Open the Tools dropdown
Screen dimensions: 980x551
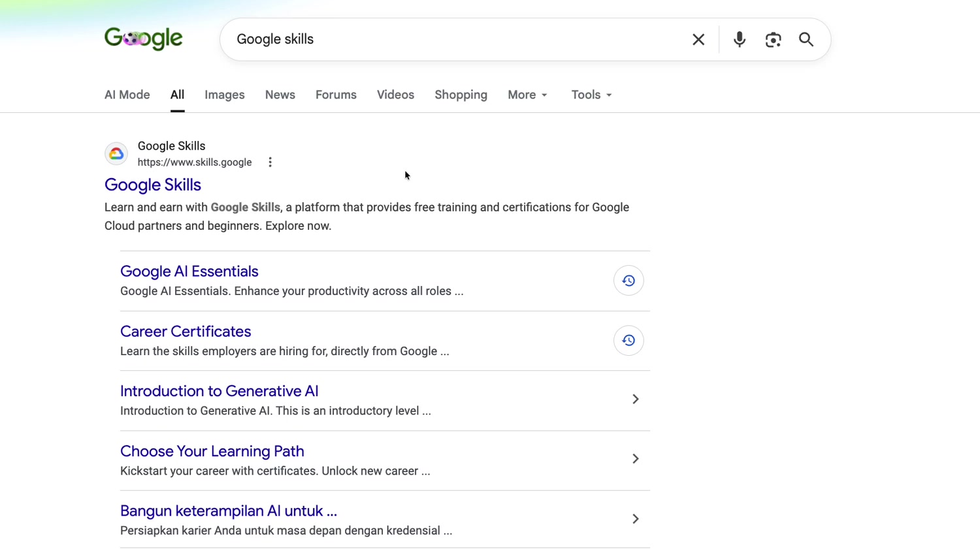(x=592, y=95)
